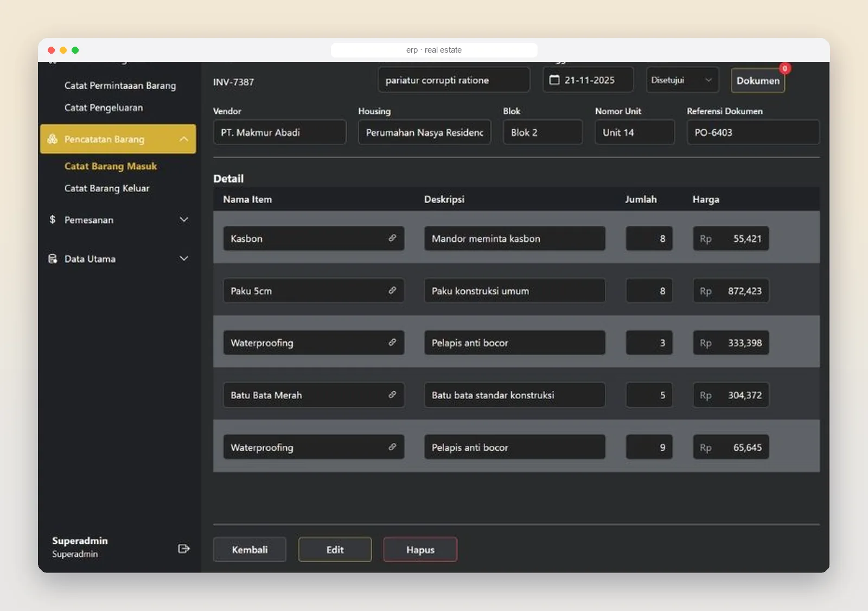Click the Referensi Dokumen PO-6403 field
The image size is (868, 611).
tap(753, 132)
